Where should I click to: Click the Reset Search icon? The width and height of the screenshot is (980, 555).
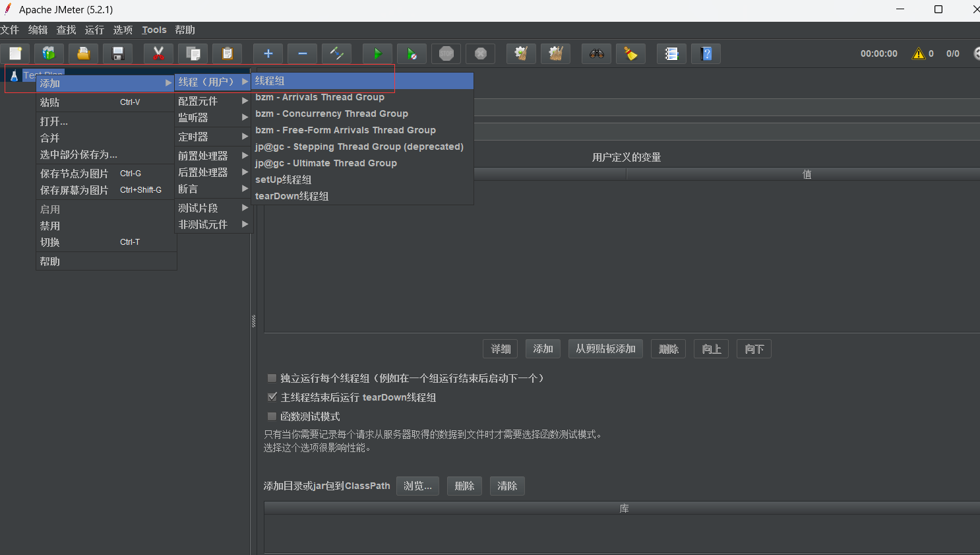(630, 53)
